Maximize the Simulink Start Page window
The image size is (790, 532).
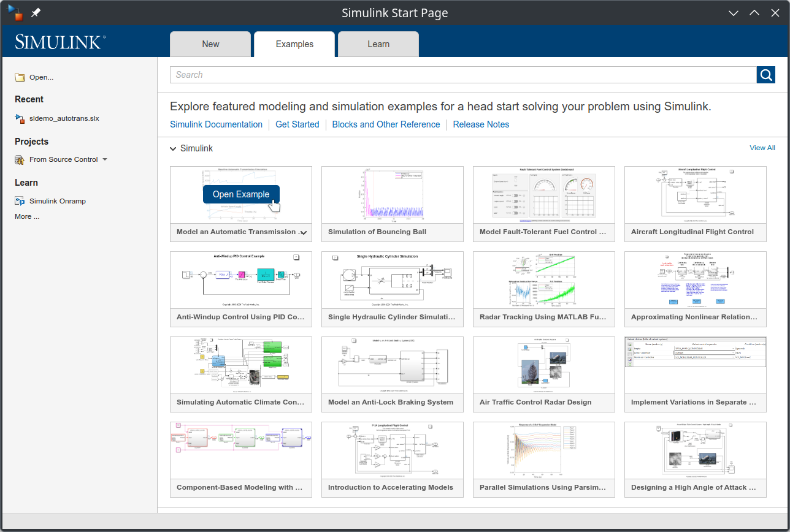pos(754,13)
